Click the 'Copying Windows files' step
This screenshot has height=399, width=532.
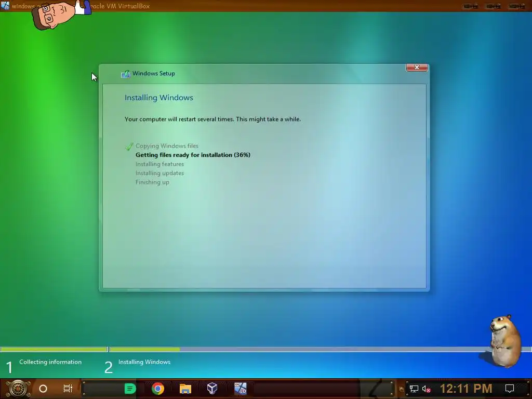point(167,146)
